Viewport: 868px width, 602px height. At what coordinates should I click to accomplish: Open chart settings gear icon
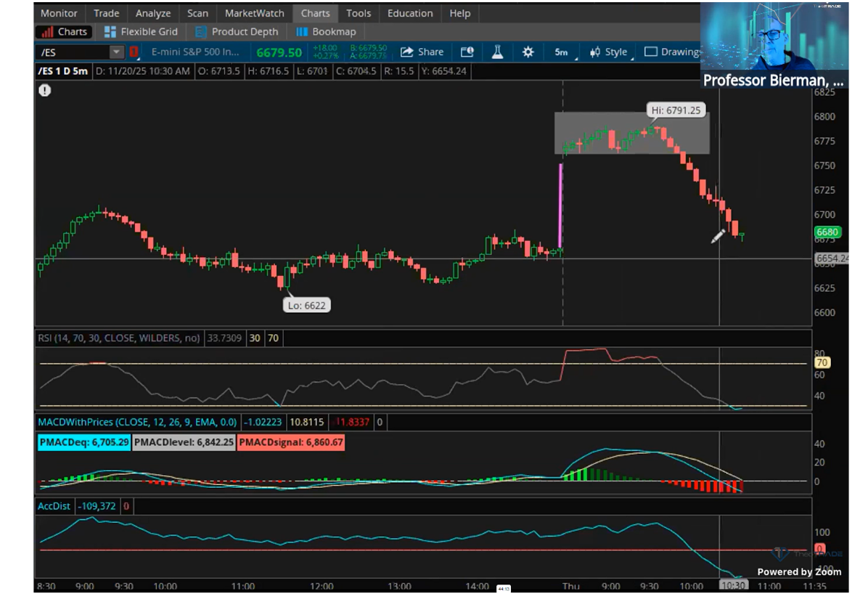pyautogui.click(x=528, y=52)
